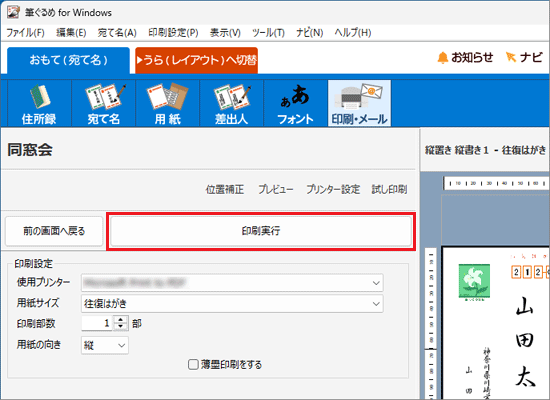This screenshot has width=550, height=400.
Task: Switch to うら(レイアウト) tab
Action: tap(196, 60)
